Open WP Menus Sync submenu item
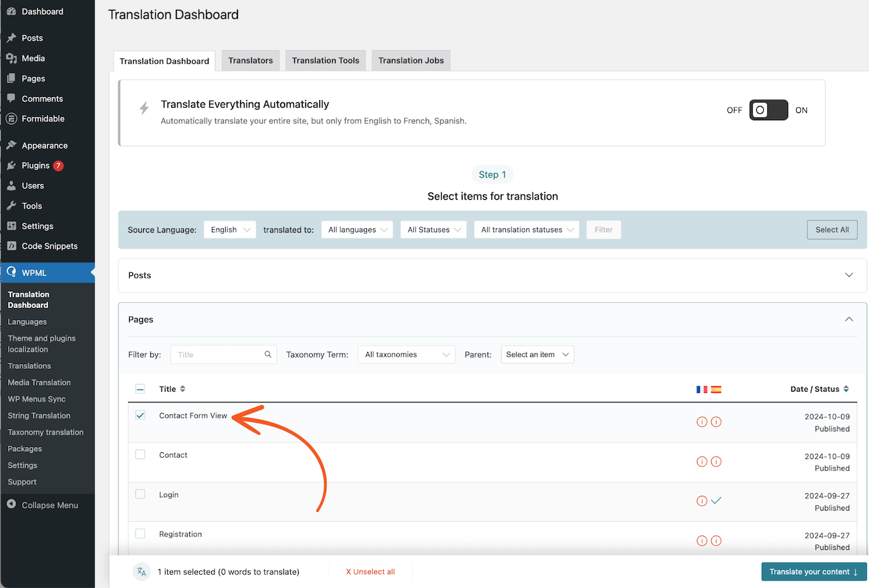The image size is (869, 588). tap(37, 399)
